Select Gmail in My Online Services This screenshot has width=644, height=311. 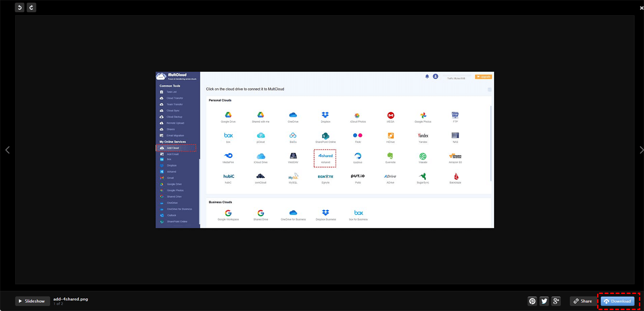pyautogui.click(x=169, y=178)
